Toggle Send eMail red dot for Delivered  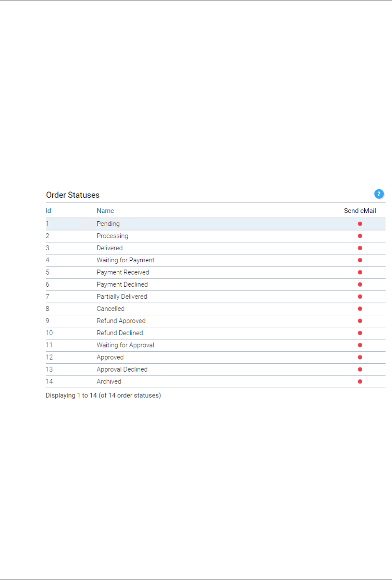(x=360, y=248)
